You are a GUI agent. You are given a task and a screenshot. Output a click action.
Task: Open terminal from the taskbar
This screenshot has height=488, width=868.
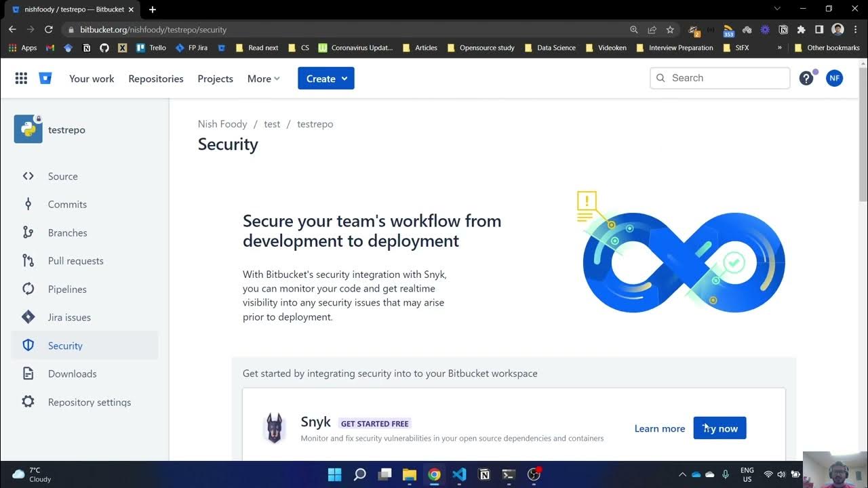pyautogui.click(x=509, y=474)
